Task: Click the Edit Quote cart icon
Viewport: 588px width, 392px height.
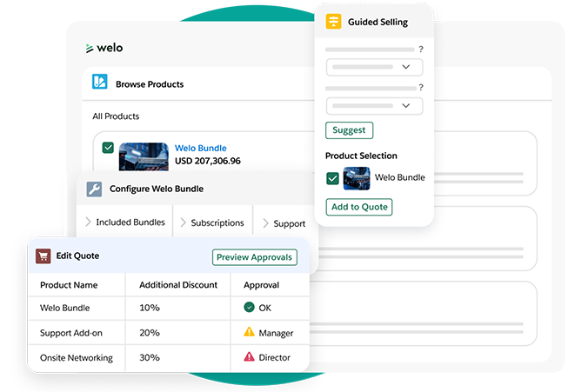Action: 43,256
